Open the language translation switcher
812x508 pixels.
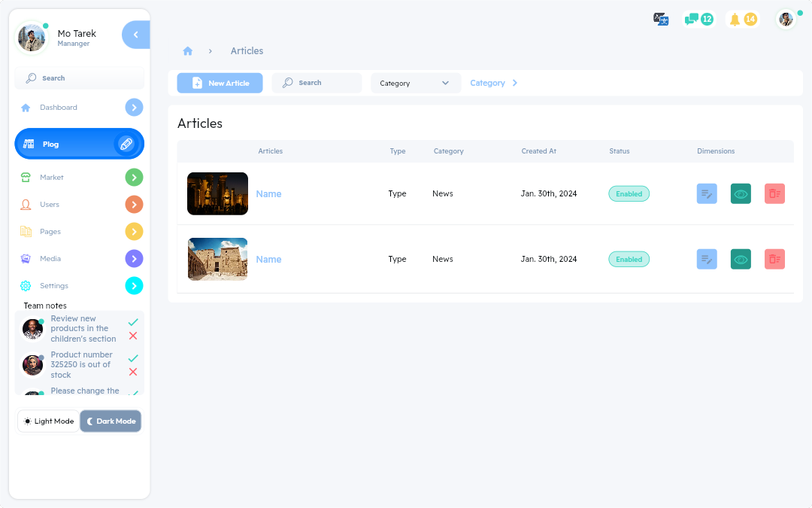(x=661, y=19)
